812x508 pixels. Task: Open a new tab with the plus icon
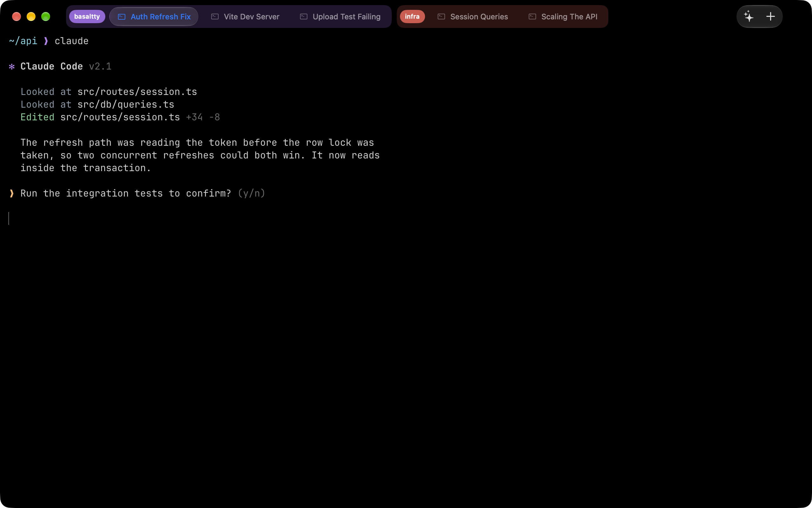(x=771, y=17)
